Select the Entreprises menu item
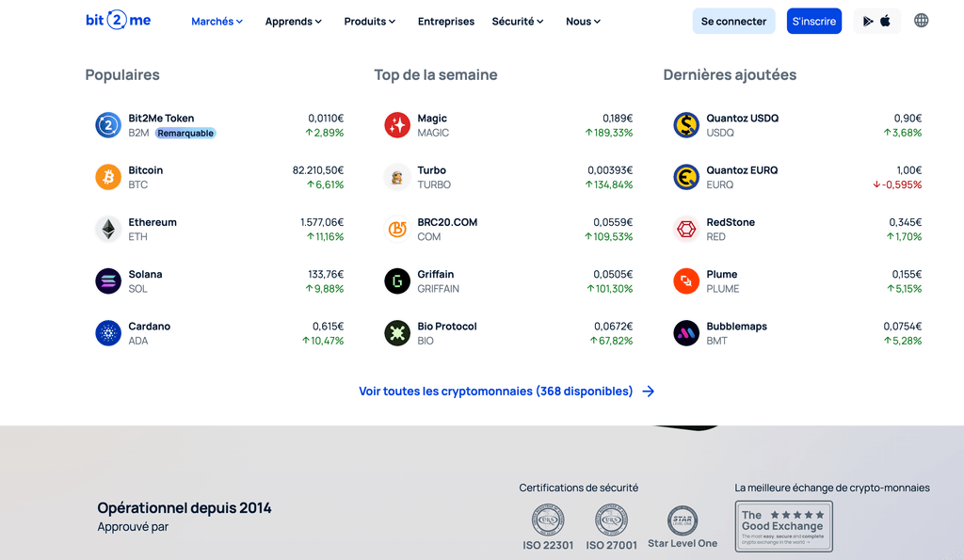This screenshot has width=964, height=560. [445, 21]
